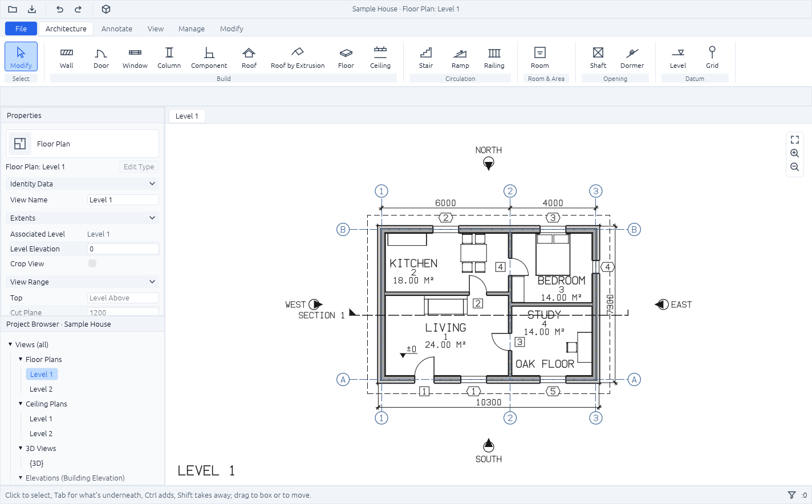Pick the Window tool
Viewport: 812px width, 504px height.
(x=135, y=57)
